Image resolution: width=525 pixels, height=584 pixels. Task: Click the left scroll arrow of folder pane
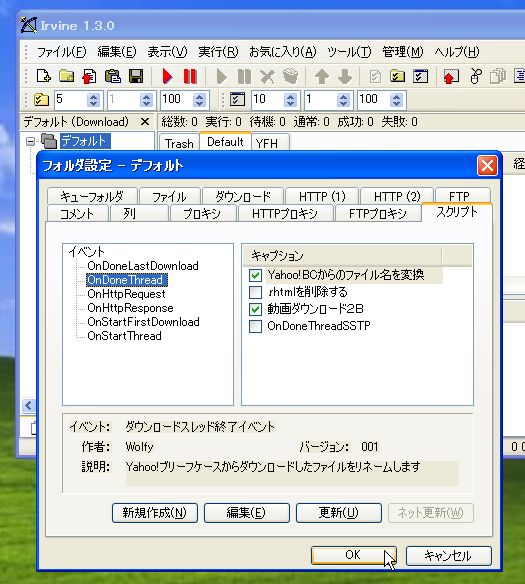click(x=29, y=406)
